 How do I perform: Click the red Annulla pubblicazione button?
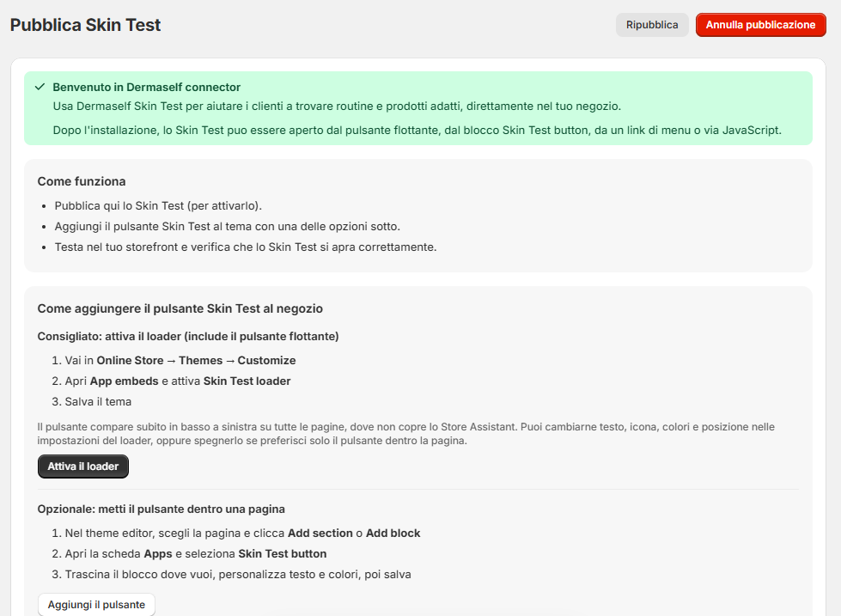tap(760, 25)
